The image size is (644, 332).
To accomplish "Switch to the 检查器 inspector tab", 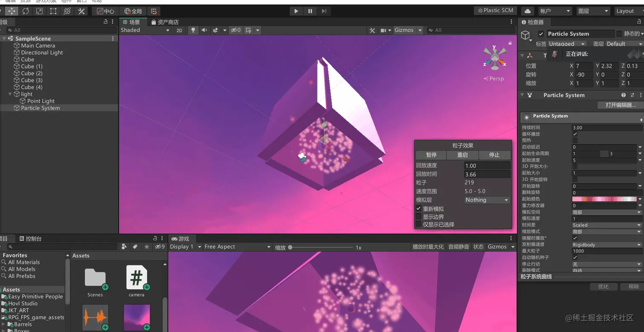I will [x=533, y=22].
